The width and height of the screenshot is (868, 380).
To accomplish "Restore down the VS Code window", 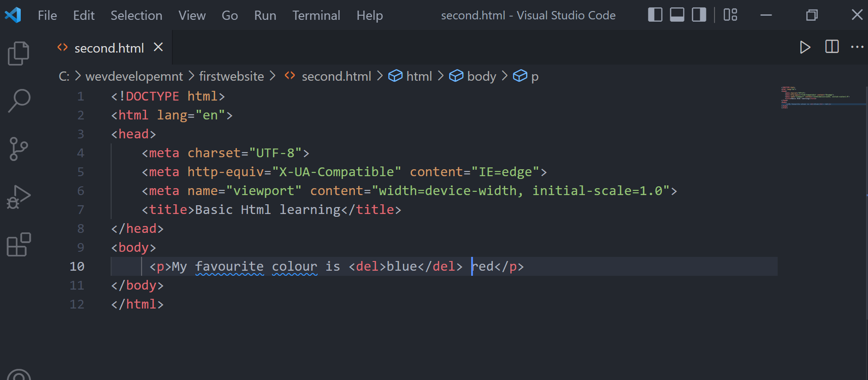I will (x=812, y=15).
